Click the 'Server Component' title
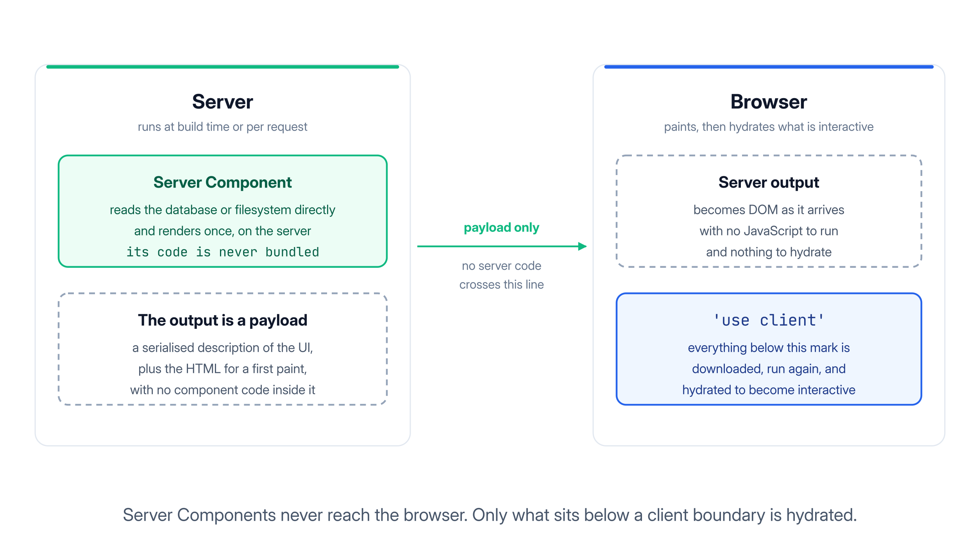Image resolution: width=980 pixels, height=552 pixels. pyautogui.click(x=222, y=183)
